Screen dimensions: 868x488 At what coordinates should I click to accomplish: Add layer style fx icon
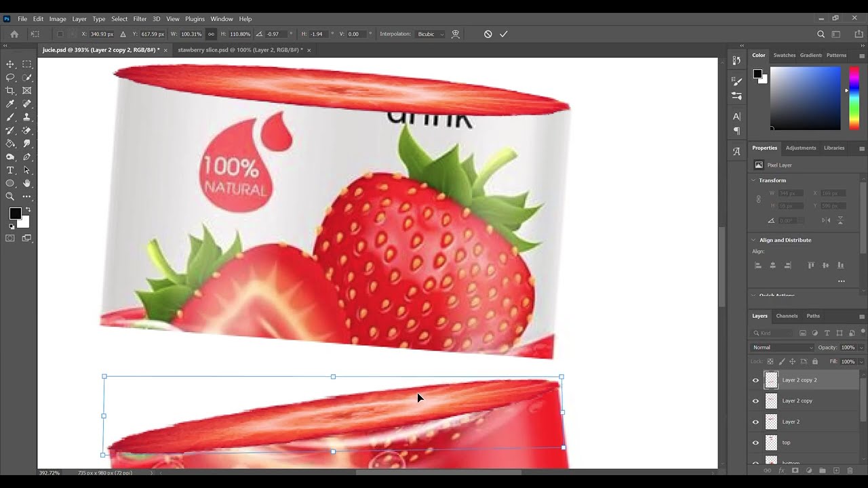click(x=782, y=470)
